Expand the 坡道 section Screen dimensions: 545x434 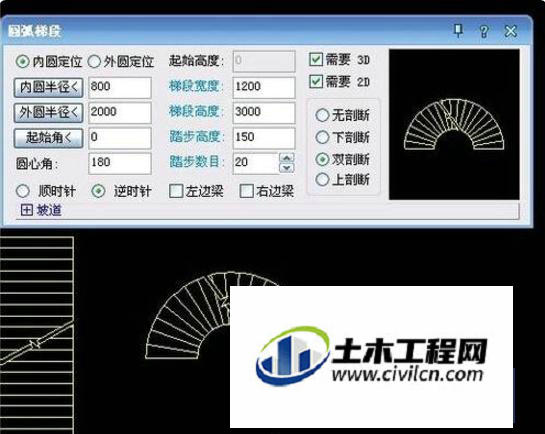(26, 210)
